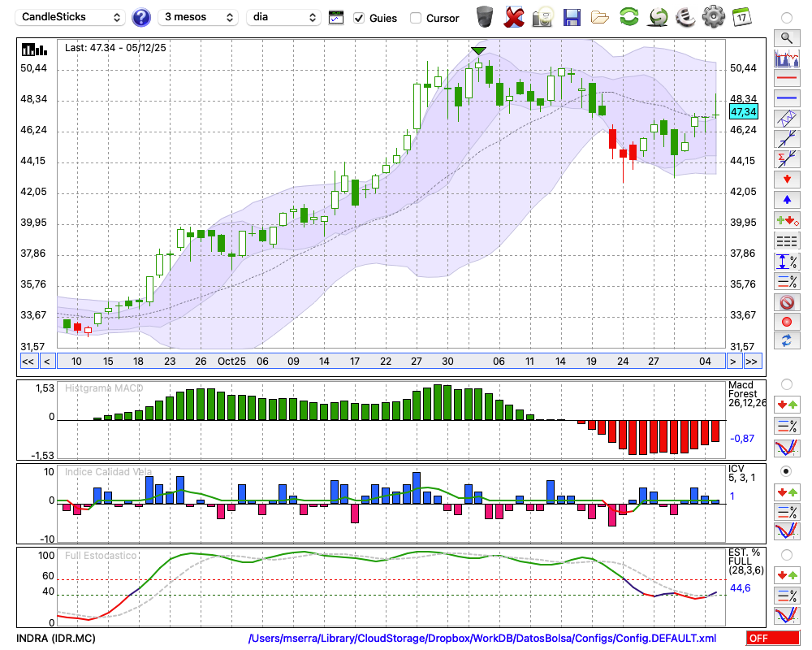Open the dia interval dropdown
This screenshot has height=650, width=812.
coord(283,17)
